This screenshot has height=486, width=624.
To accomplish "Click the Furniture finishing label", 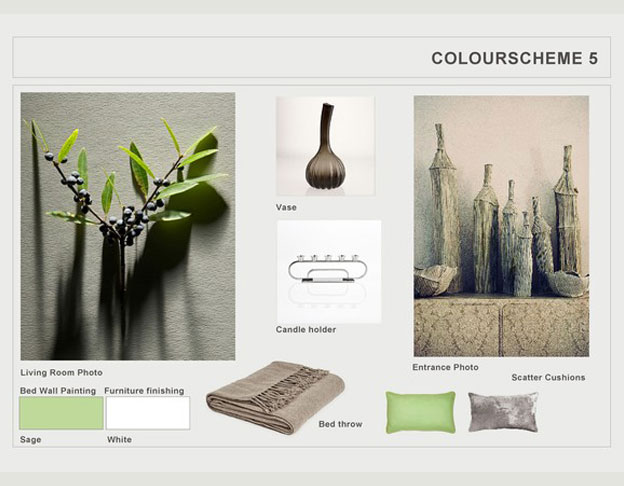I will [144, 391].
